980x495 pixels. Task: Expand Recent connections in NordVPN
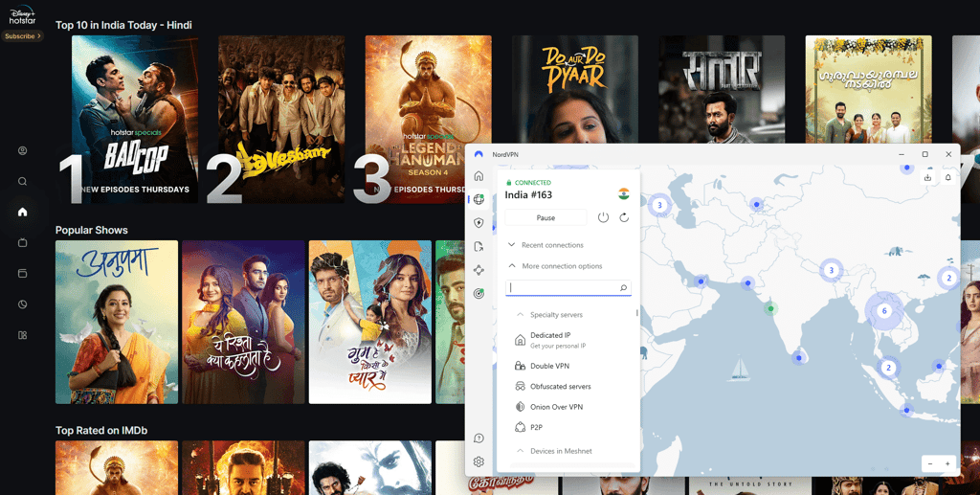coord(546,245)
